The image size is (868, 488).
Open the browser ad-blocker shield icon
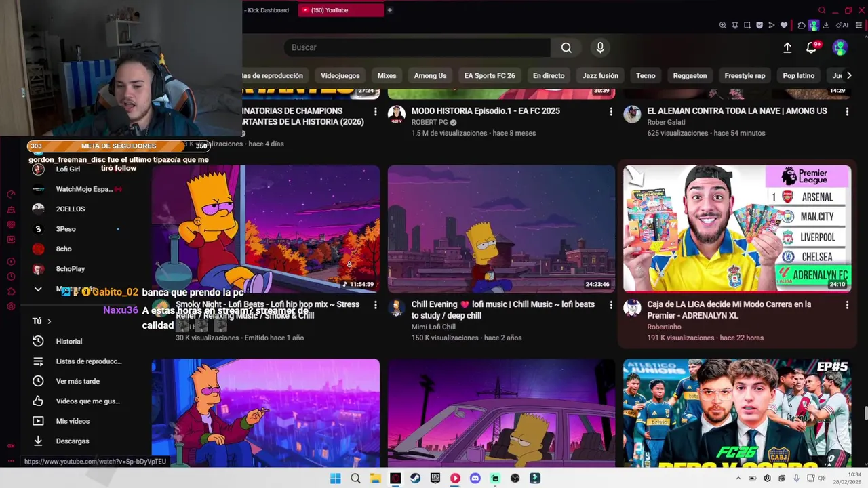tap(759, 25)
